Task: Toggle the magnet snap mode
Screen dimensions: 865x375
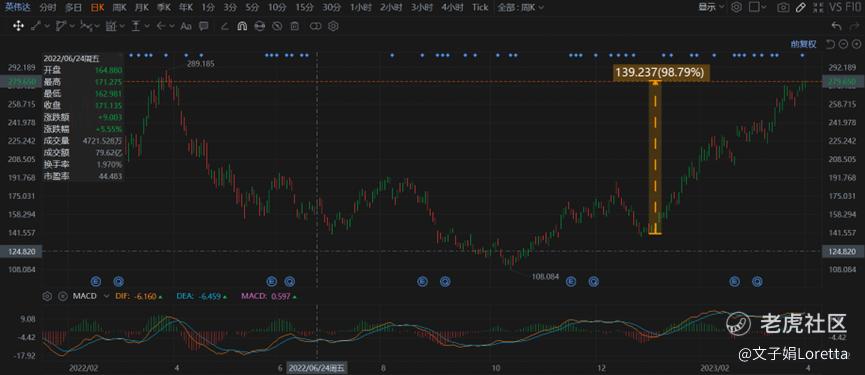Action: point(242,26)
